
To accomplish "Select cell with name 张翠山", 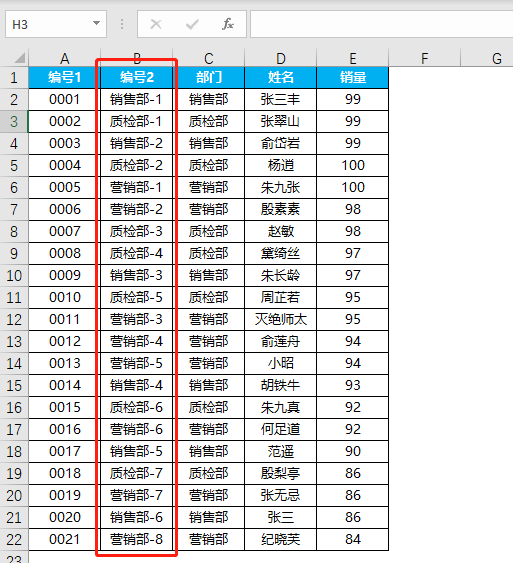I will pyautogui.click(x=281, y=122).
